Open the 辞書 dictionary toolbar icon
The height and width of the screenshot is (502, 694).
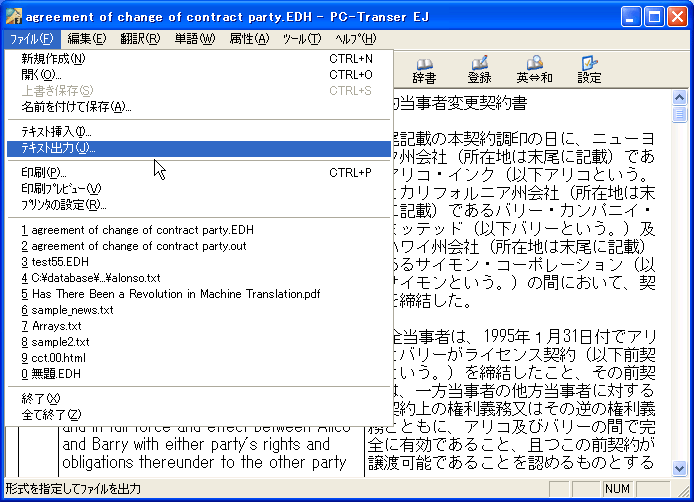424,69
